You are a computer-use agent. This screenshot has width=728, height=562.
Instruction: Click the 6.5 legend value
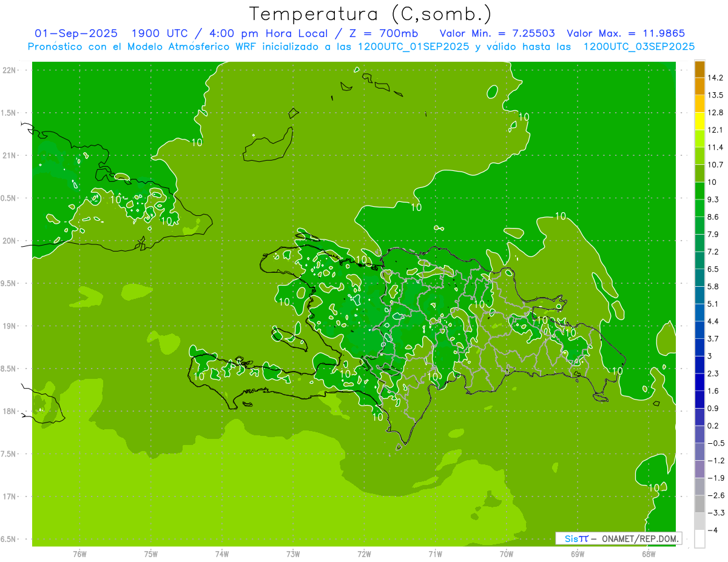pos(713,269)
